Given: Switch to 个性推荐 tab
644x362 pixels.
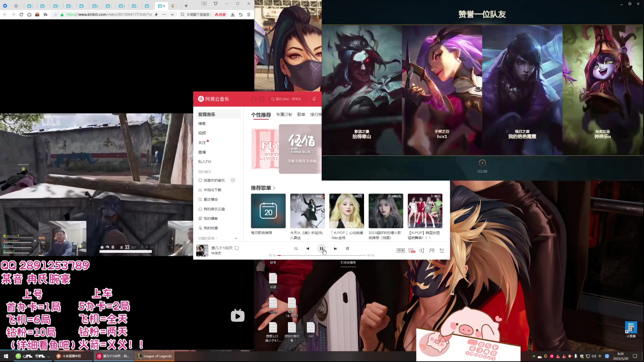Looking at the screenshot, I should 261,115.
